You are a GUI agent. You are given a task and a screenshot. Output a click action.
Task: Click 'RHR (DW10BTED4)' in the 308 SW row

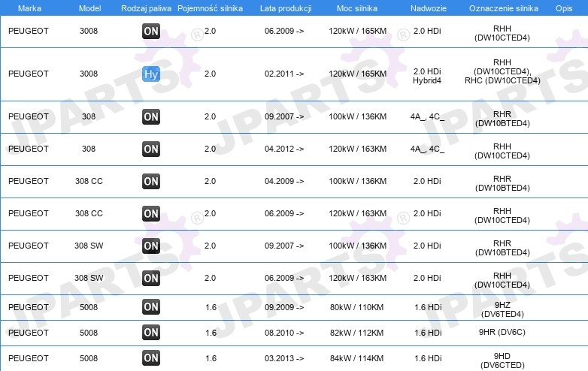[x=502, y=248]
